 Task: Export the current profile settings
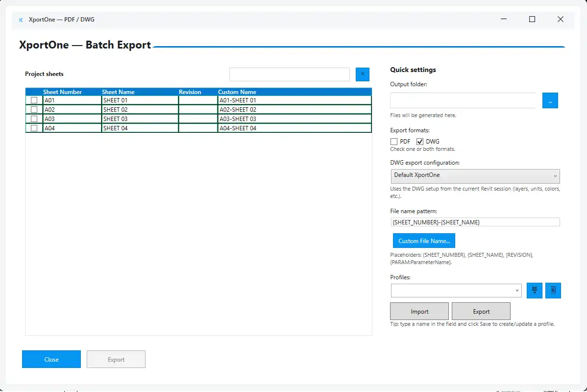pos(481,311)
